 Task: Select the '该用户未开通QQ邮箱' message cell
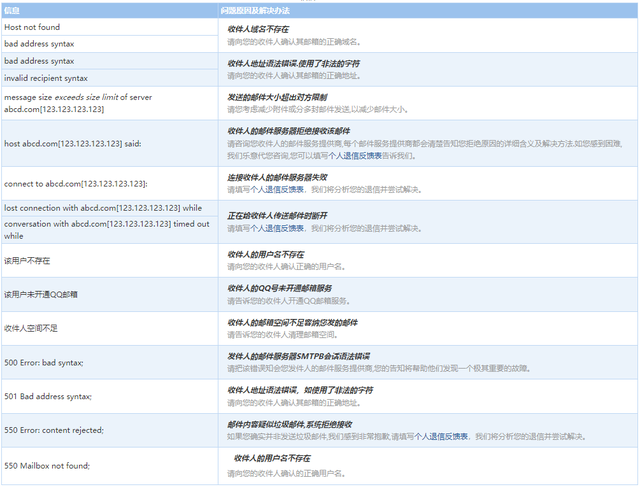click(40, 294)
